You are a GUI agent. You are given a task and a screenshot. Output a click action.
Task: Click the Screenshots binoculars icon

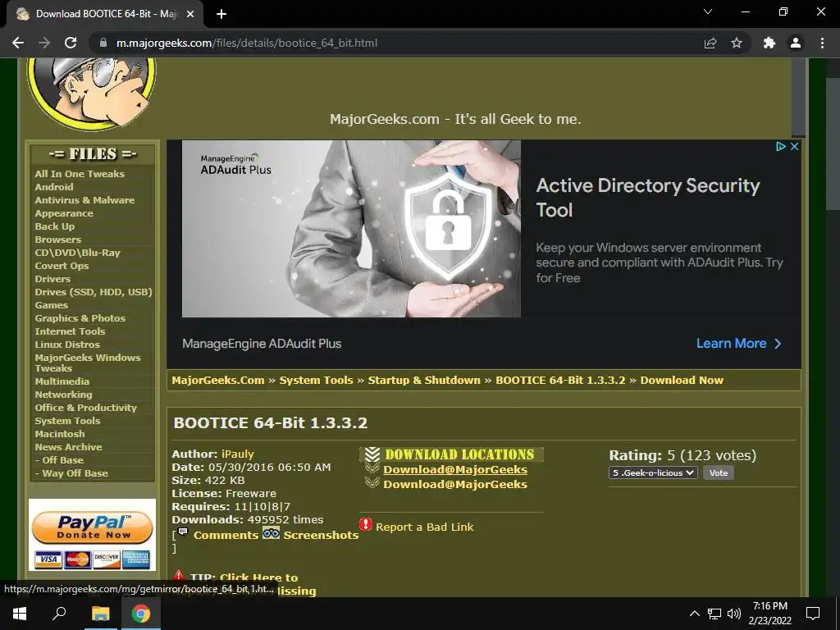271,533
